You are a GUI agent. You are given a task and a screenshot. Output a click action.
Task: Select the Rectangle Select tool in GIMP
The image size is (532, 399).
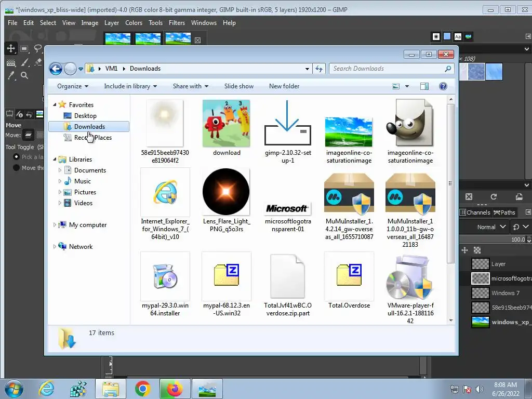(24, 48)
